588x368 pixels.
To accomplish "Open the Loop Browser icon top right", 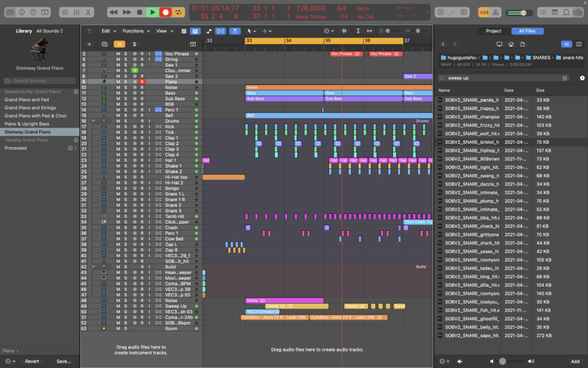I will click(566, 11).
